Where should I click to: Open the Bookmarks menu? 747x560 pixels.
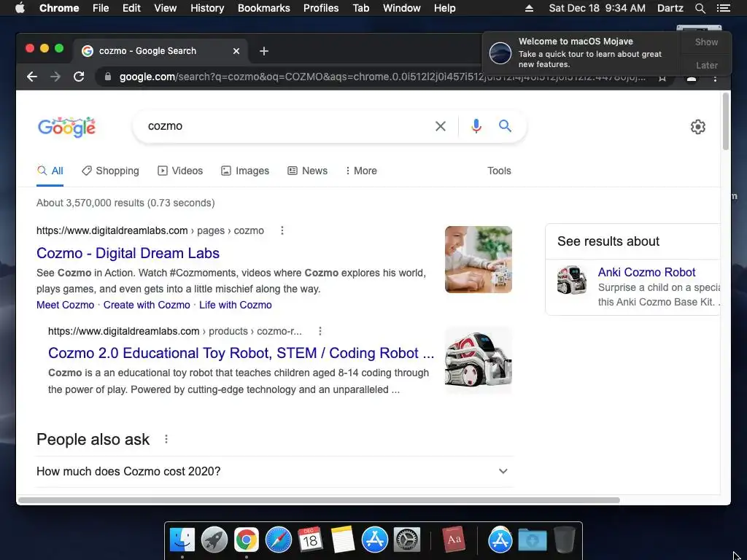pos(263,8)
